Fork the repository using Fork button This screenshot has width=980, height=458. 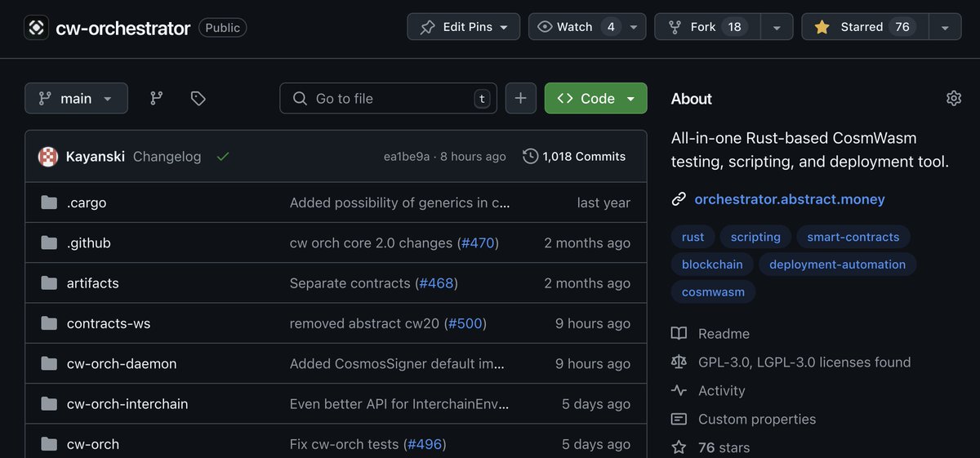pyautogui.click(x=707, y=27)
